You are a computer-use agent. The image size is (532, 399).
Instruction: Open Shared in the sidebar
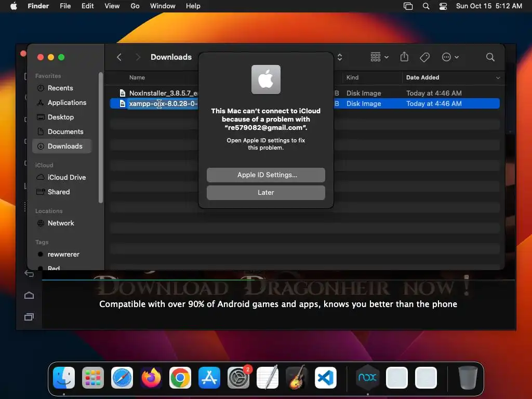click(x=62, y=192)
